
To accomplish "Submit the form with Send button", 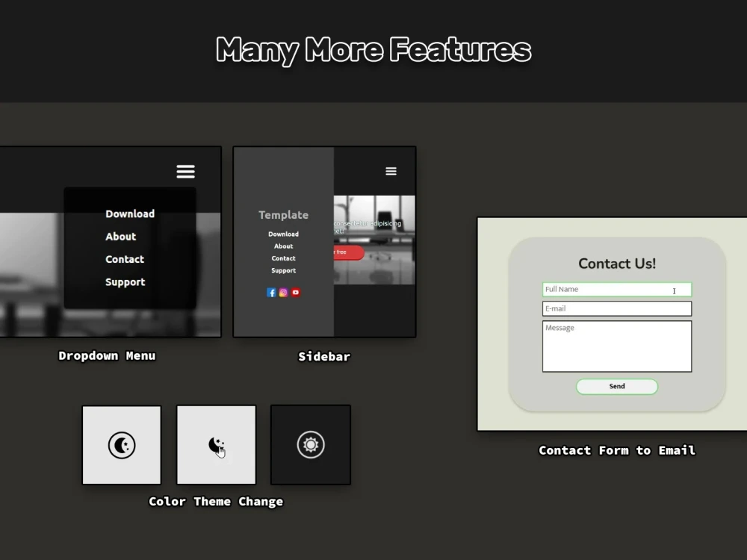I will click(617, 386).
